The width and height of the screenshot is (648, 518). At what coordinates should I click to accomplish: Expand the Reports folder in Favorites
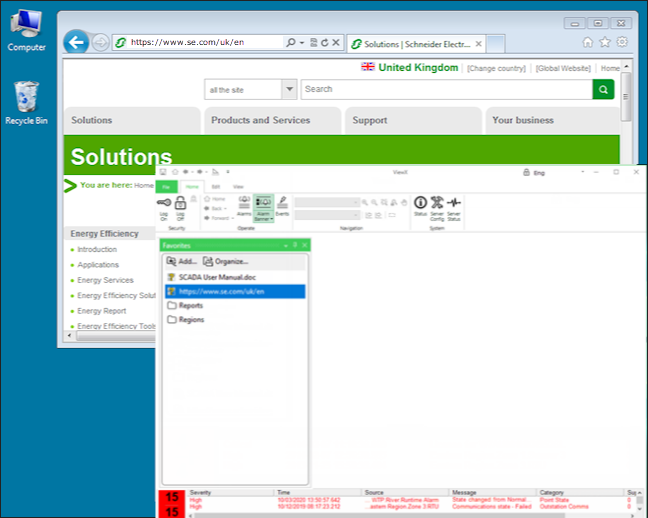point(189,305)
